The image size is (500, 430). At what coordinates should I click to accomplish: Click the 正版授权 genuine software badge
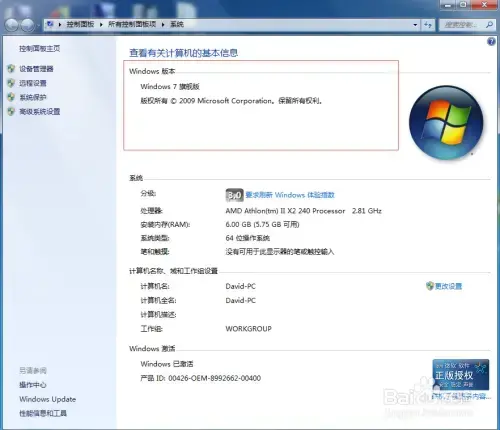pyautogui.click(x=461, y=374)
